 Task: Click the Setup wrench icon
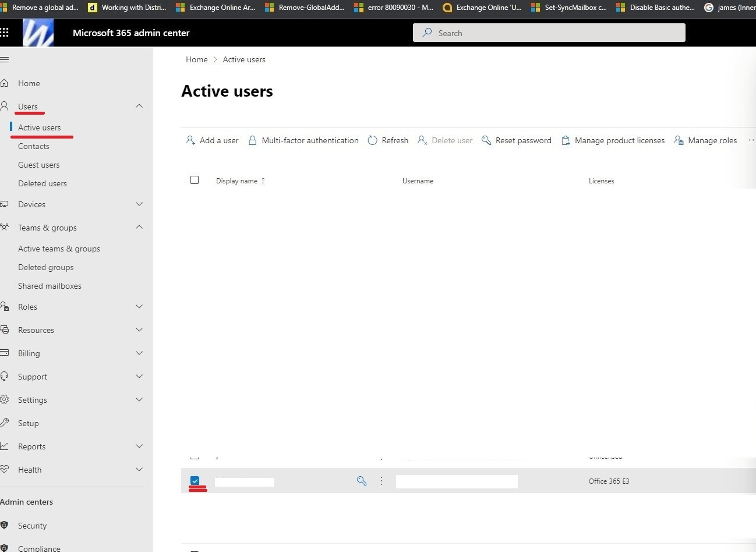(x=4, y=423)
